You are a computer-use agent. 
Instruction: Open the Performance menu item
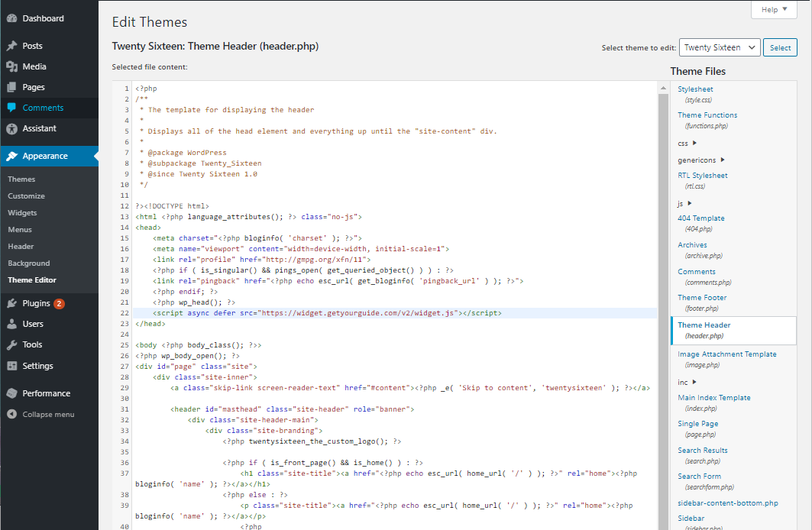tap(49, 393)
